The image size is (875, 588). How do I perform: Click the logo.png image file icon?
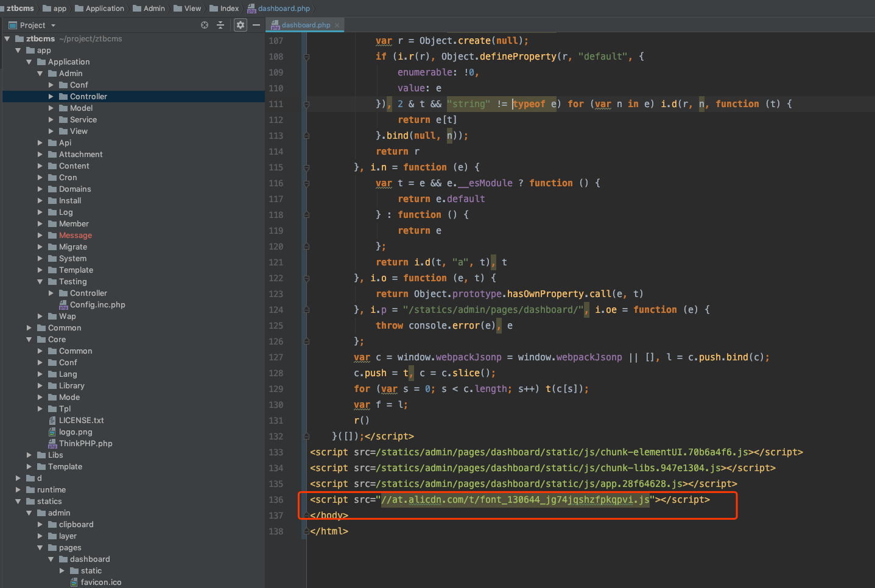click(x=52, y=432)
